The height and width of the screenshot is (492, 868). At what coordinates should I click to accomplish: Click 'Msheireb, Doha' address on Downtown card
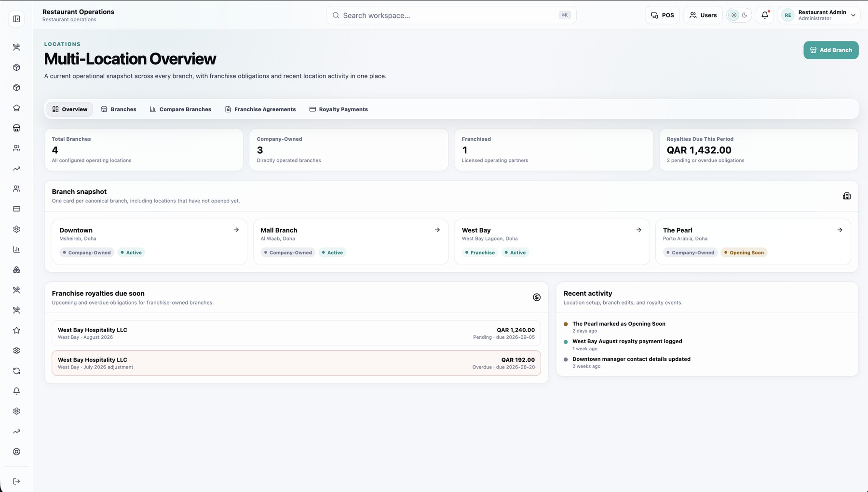click(78, 239)
